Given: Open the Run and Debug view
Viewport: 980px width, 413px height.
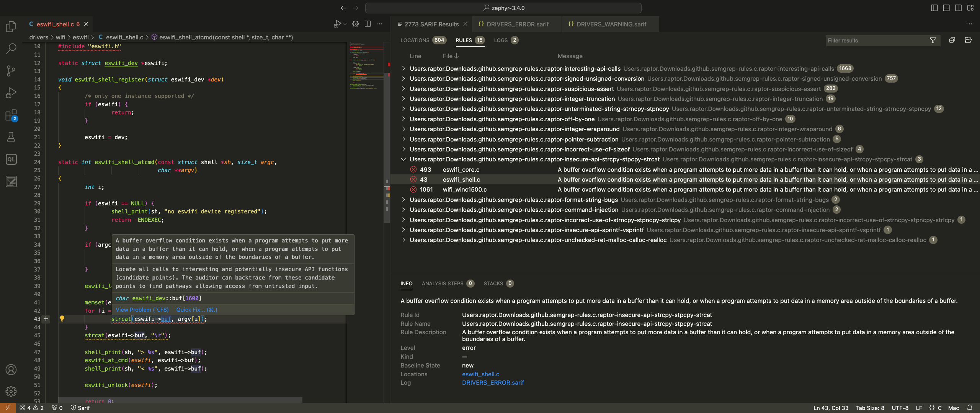Looking at the screenshot, I should (x=11, y=93).
